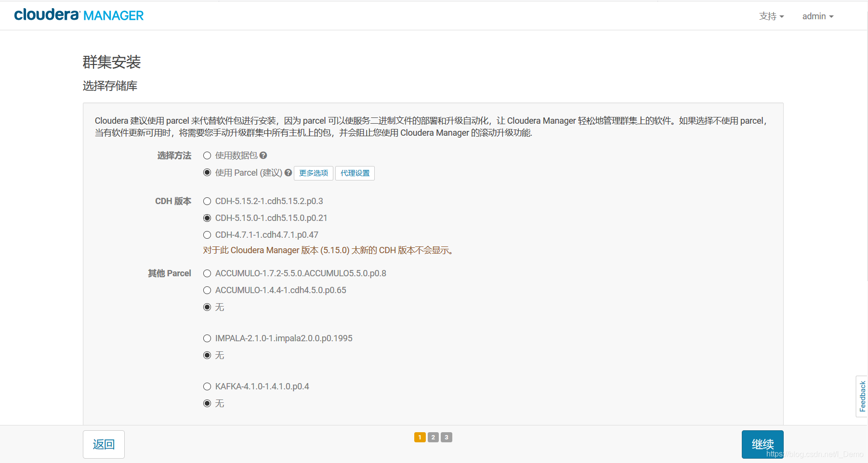Click the warning text about newer CDH versions
This screenshot has width=868, height=463.
point(329,250)
